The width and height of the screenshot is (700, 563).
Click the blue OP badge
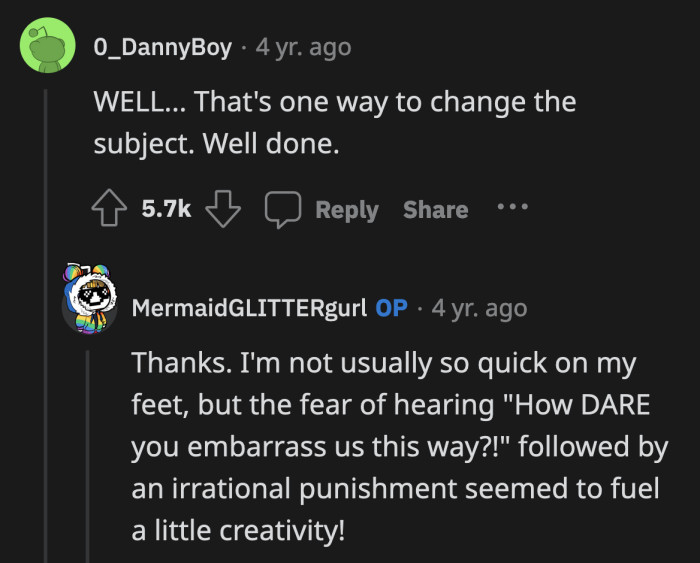391,308
